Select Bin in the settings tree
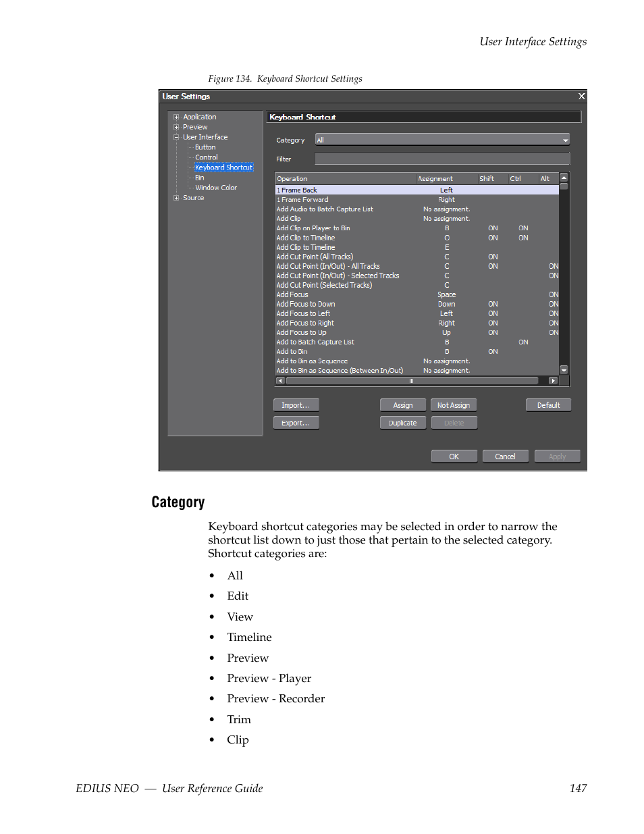644x834 pixels. click(x=200, y=178)
